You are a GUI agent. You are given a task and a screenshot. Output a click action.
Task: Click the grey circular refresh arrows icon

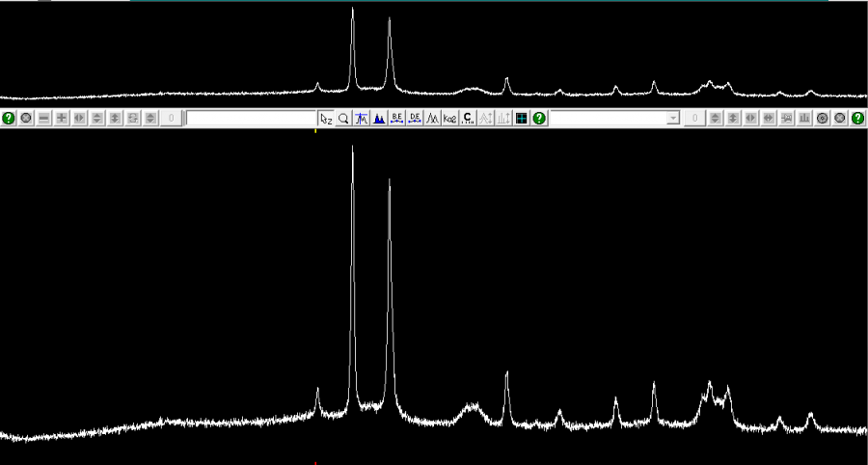[133, 118]
